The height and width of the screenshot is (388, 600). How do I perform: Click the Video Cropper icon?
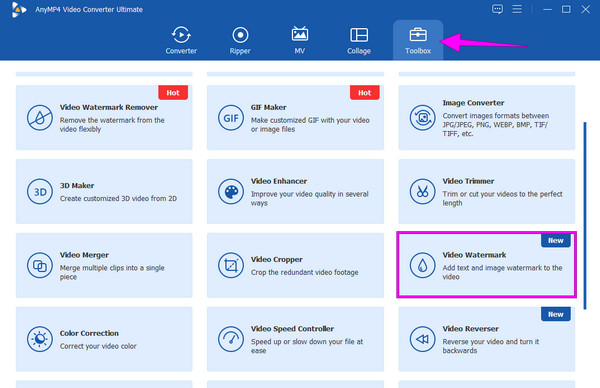pos(231,265)
